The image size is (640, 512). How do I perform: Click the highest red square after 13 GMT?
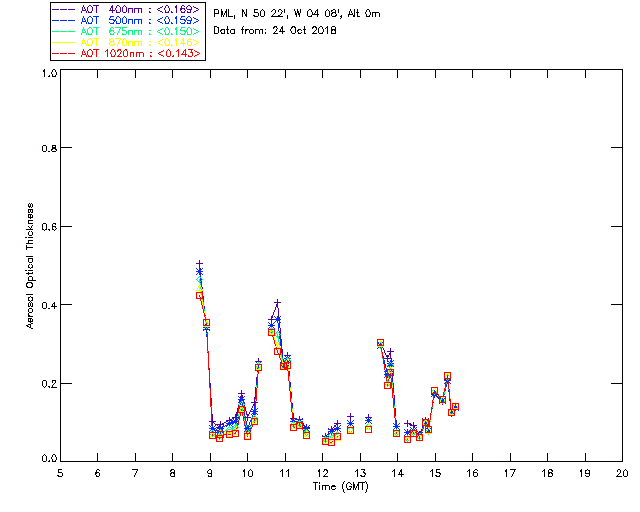tap(381, 343)
